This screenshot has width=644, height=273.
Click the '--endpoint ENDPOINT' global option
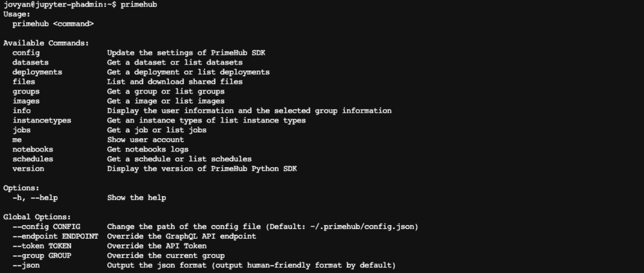pyautogui.click(x=55, y=236)
